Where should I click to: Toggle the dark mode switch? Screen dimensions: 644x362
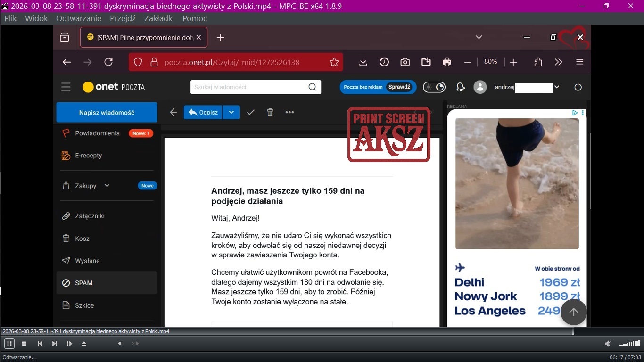(x=434, y=87)
